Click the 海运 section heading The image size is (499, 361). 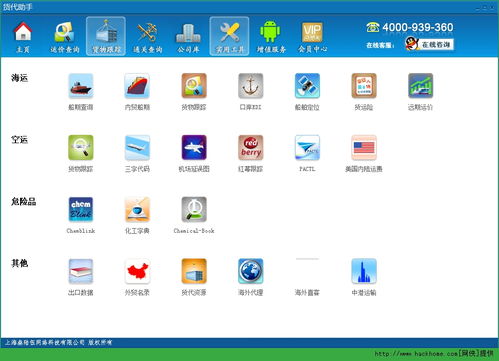[x=19, y=78]
